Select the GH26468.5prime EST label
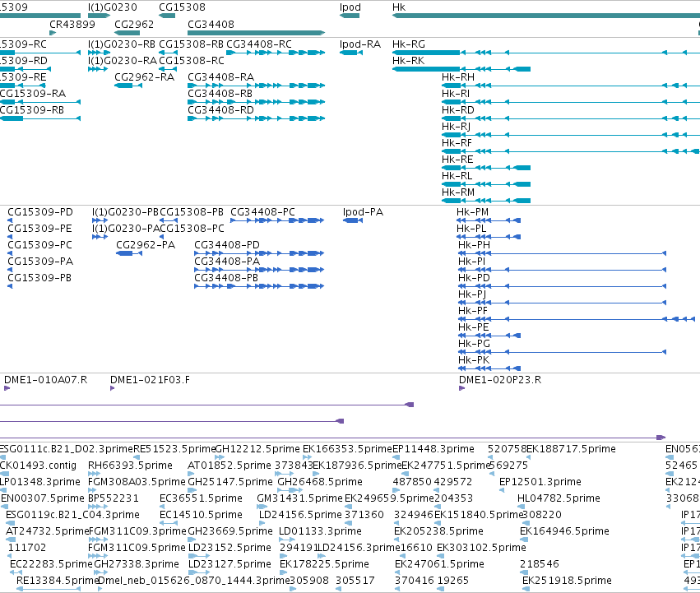700x593 pixels. click(320, 482)
